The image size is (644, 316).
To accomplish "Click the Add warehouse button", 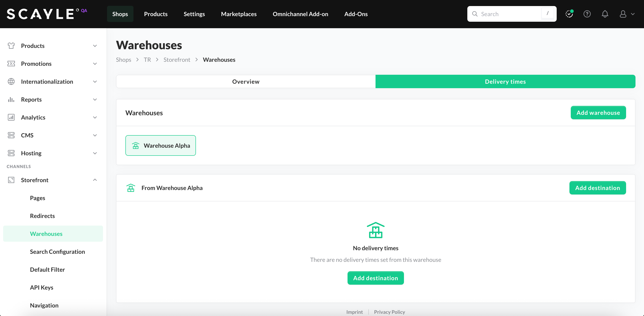I will [598, 113].
